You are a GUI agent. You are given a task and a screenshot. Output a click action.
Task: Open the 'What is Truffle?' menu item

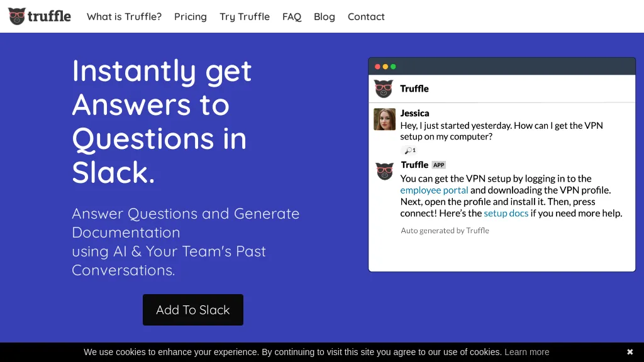pyautogui.click(x=124, y=17)
